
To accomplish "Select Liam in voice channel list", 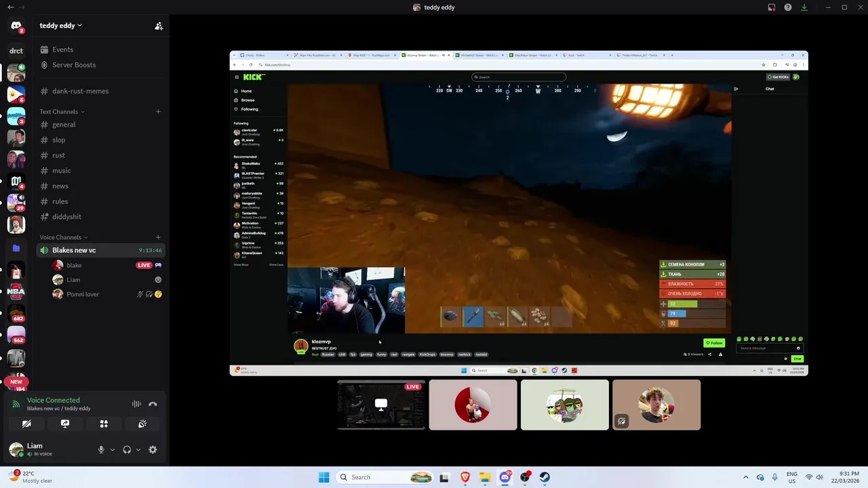I will pyautogui.click(x=107, y=279).
